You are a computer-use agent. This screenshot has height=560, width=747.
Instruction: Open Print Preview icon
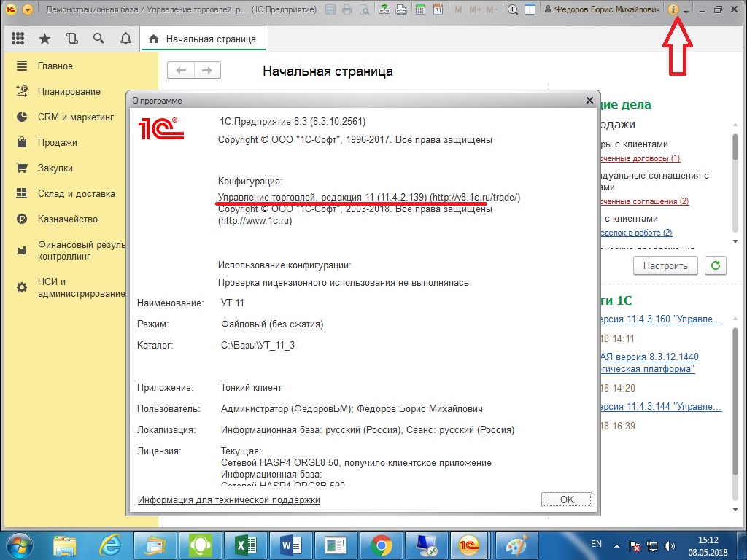[365, 9]
